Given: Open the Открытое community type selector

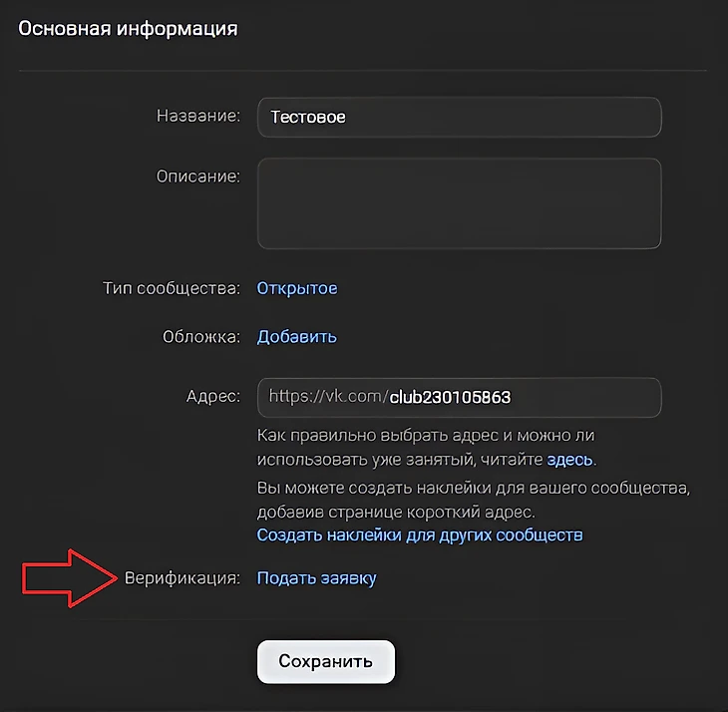Looking at the screenshot, I should 297,288.
